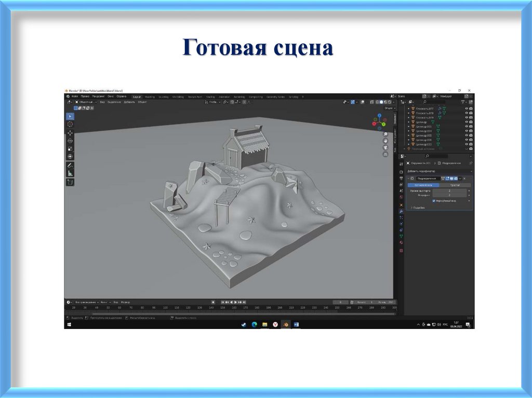
Task: Open the Object properties orange square tab
Action: [401, 205]
